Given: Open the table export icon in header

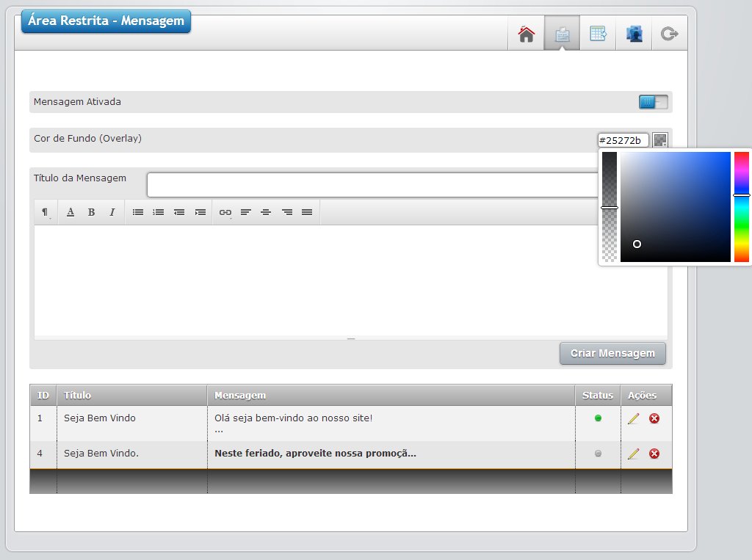Looking at the screenshot, I should [x=598, y=34].
